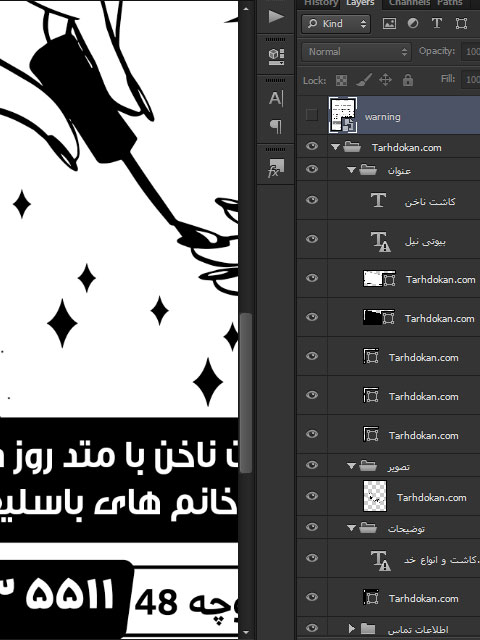Filter layers by type T icon

(437, 23)
